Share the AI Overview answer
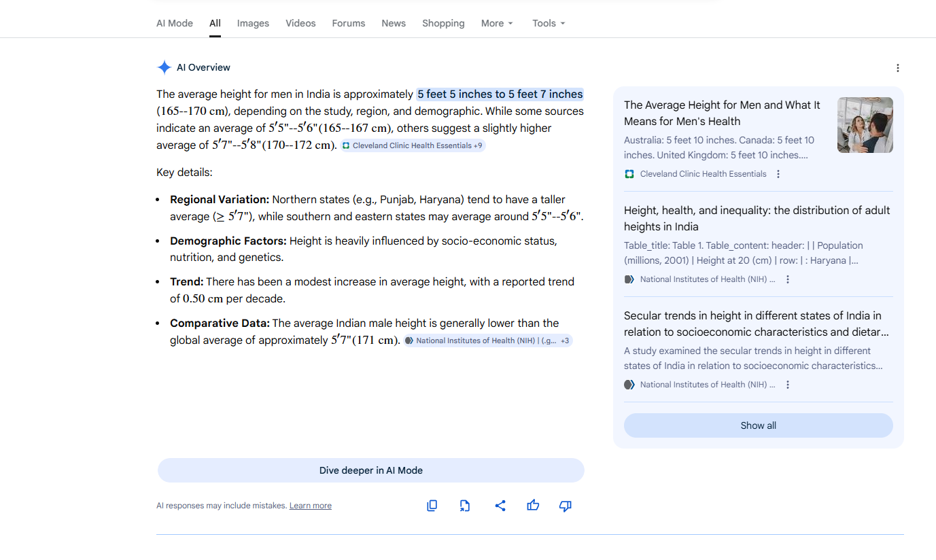Screen dimensions: 936x560 (x=500, y=506)
